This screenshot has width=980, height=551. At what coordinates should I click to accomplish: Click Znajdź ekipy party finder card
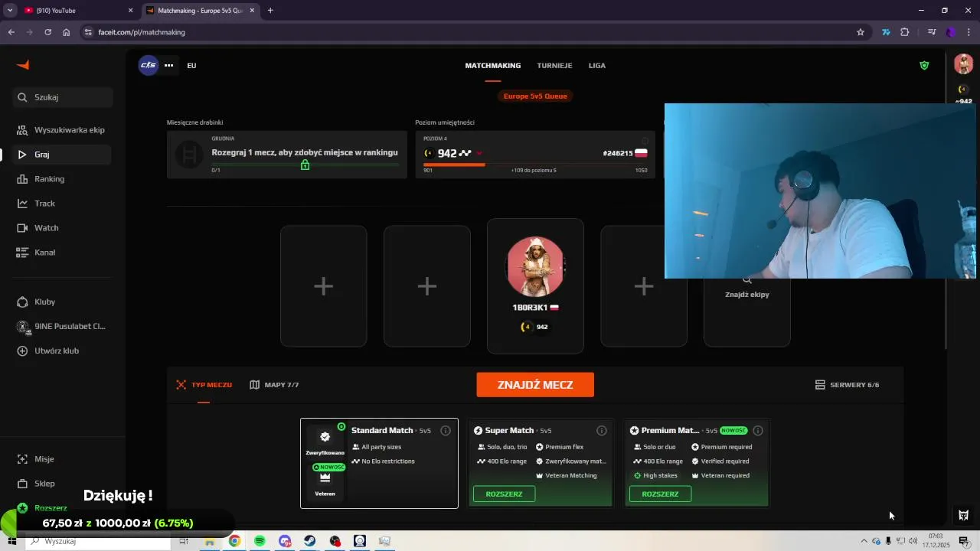747,295
